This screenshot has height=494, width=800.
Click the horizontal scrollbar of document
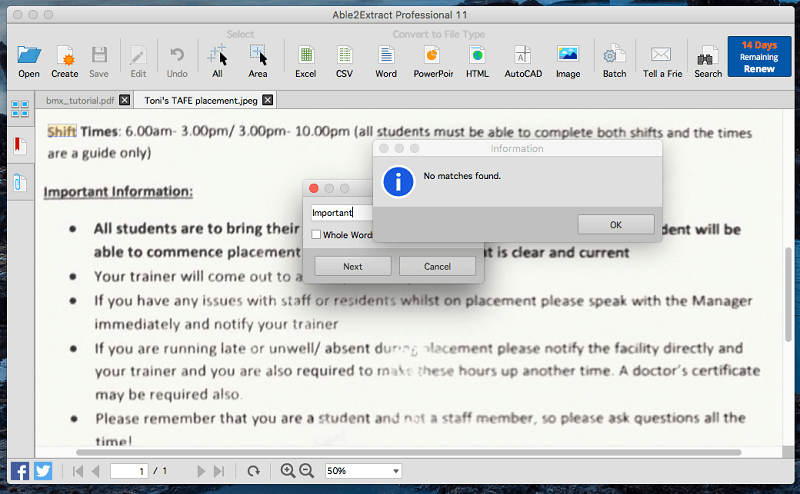pos(408,452)
